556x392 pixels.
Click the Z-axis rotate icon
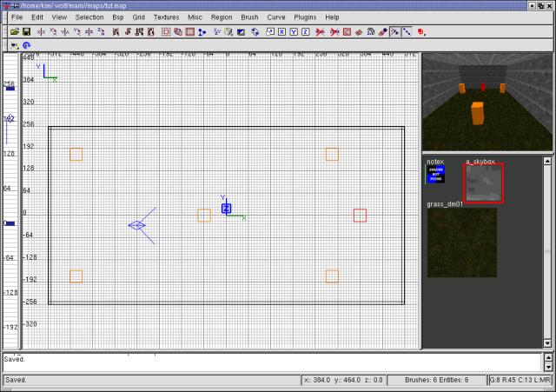101,32
